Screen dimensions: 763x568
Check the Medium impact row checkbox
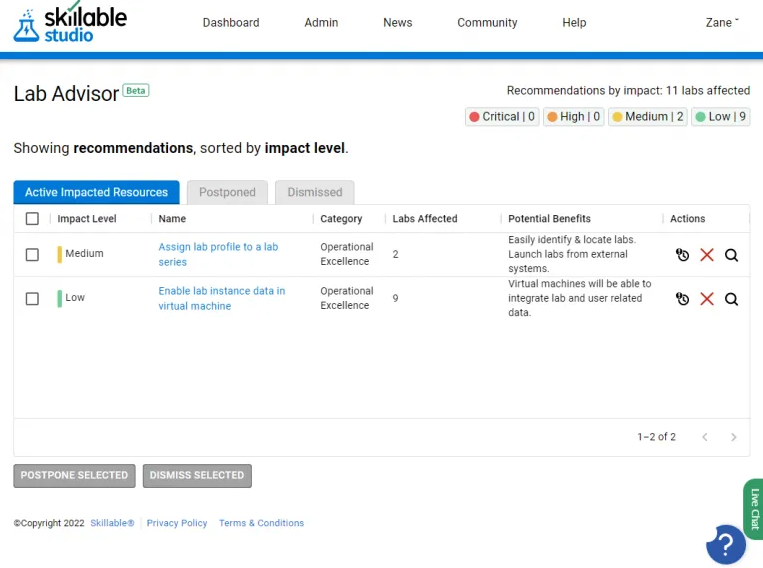coord(32,255)
